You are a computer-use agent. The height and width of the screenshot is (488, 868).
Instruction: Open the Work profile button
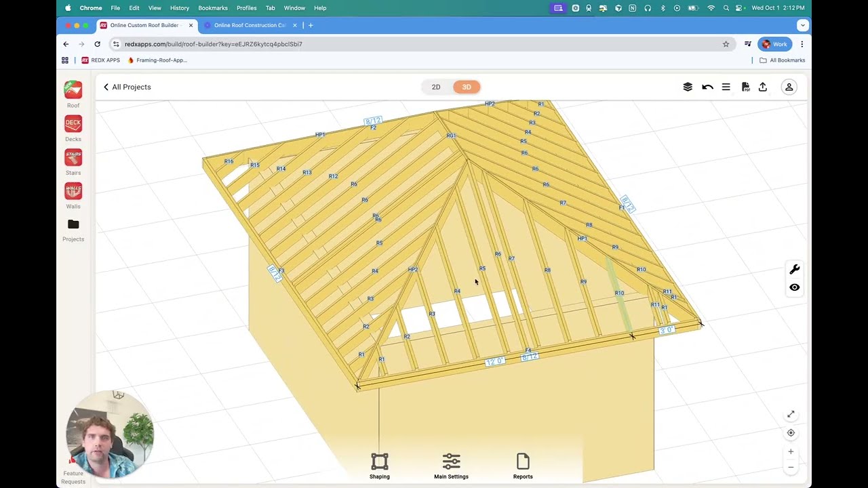(774, 44)
